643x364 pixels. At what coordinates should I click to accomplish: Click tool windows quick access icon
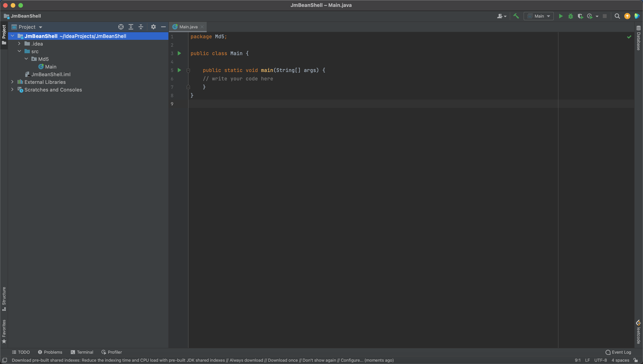pyautogui.click(x=5, y=360)
